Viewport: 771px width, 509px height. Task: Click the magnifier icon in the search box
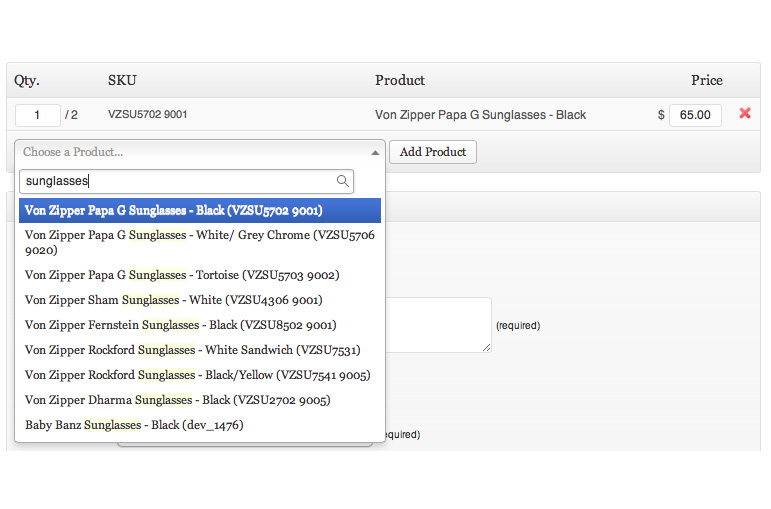click(x=343, y=181)
